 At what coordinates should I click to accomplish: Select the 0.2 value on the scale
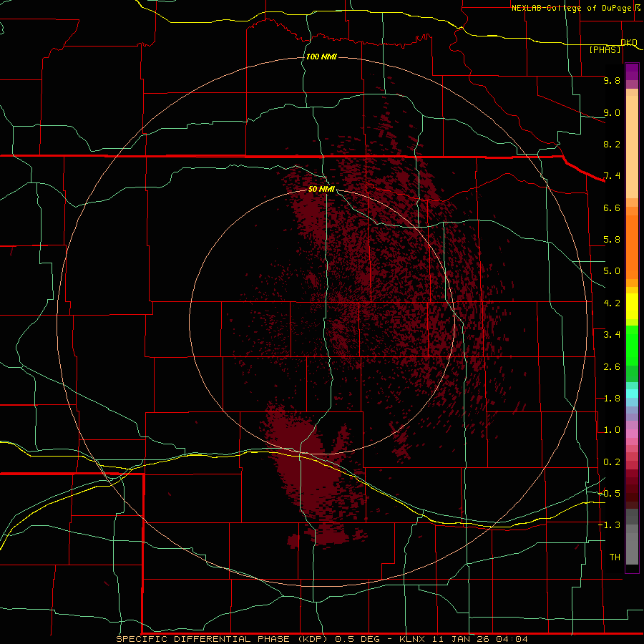coord(612,462)
